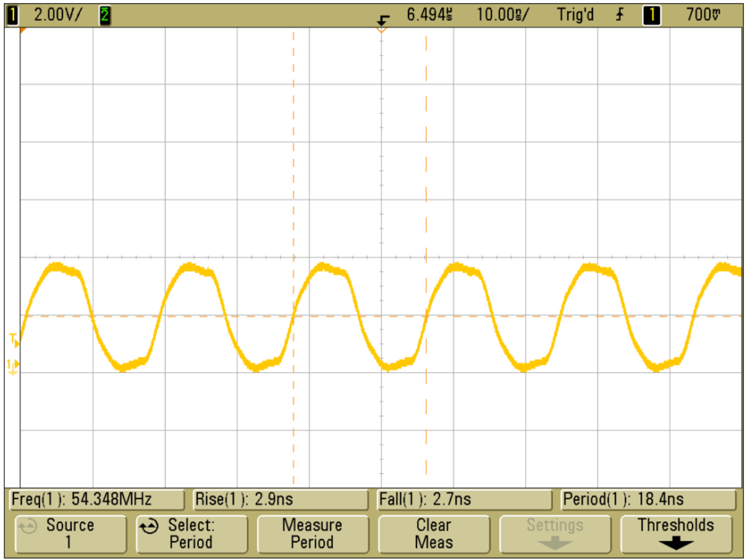747x560 pixels.
Task: Expand the Settings softkey menu
Action: pos(557,535)
